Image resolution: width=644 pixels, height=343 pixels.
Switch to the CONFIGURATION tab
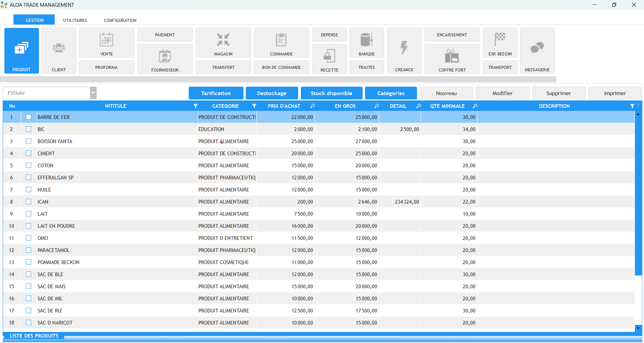(x=120, y=20)
